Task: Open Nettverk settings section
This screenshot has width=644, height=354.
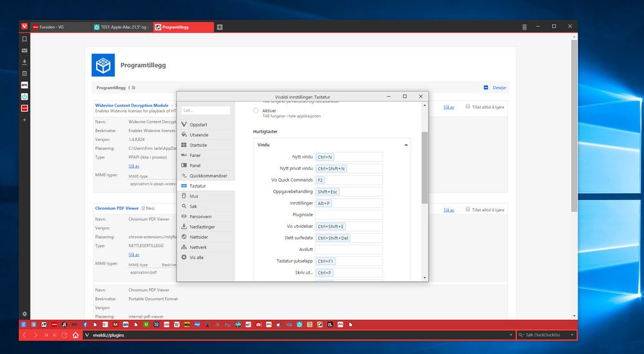Action: coord(206,247)
